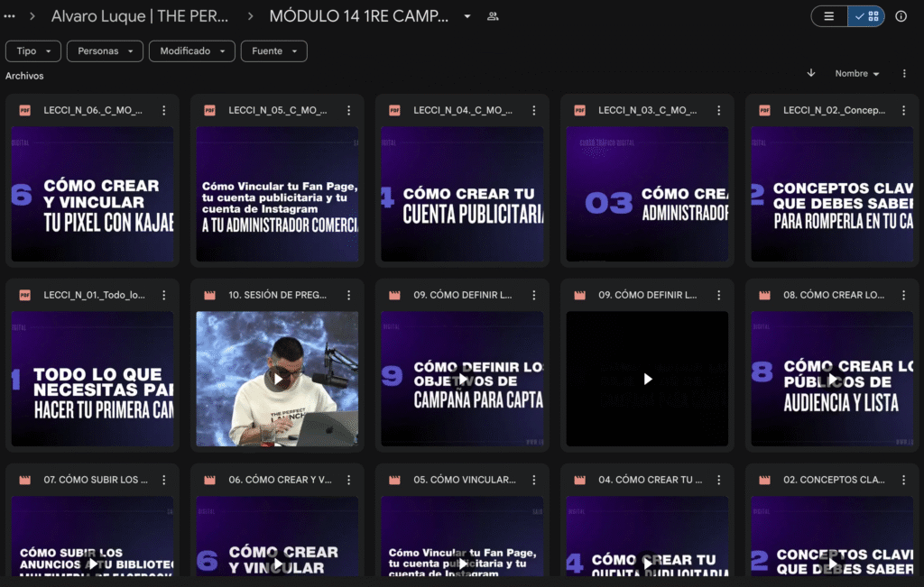Viewport: 924px width, 587px height.
Task: Show hidden breadcrumb folders via ellipsis
Action: [9, 16]
